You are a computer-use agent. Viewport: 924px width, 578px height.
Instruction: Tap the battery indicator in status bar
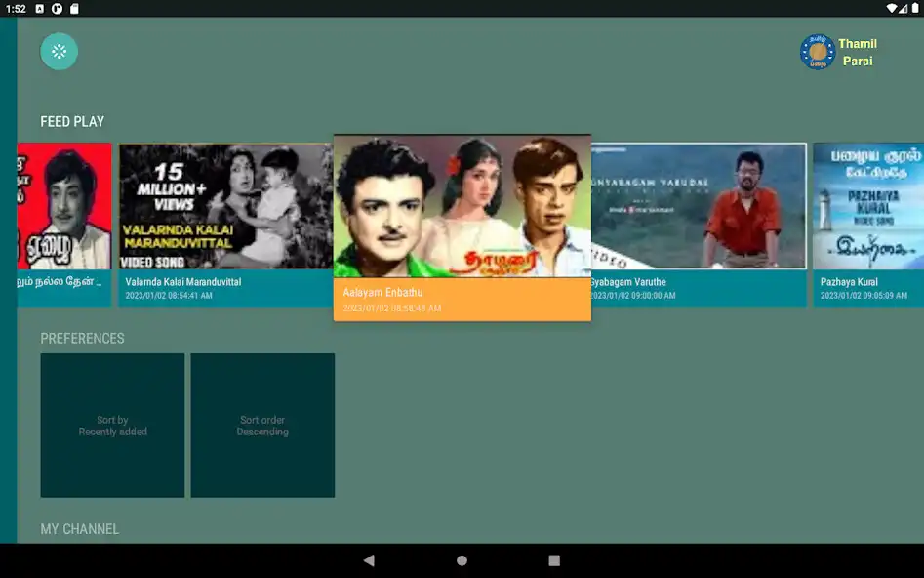pyautogui.click(x=915, y=8)
